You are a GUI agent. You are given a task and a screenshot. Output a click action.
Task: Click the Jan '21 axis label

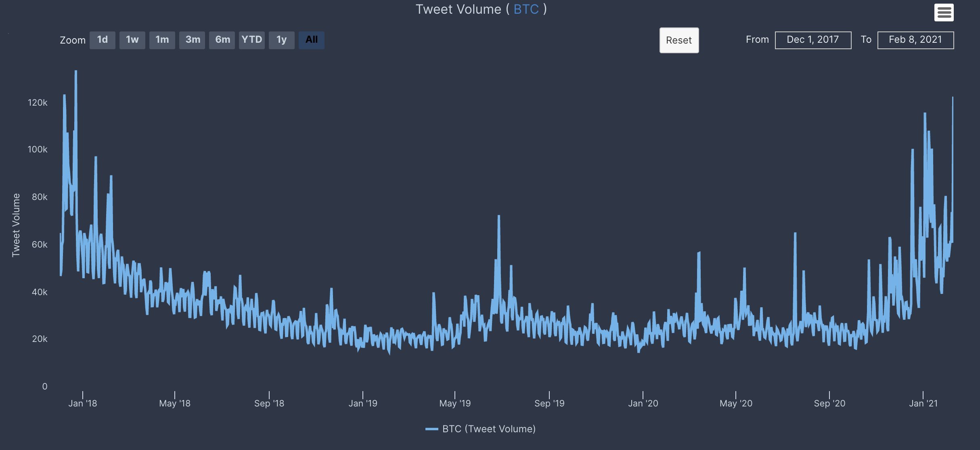[923, 403]
